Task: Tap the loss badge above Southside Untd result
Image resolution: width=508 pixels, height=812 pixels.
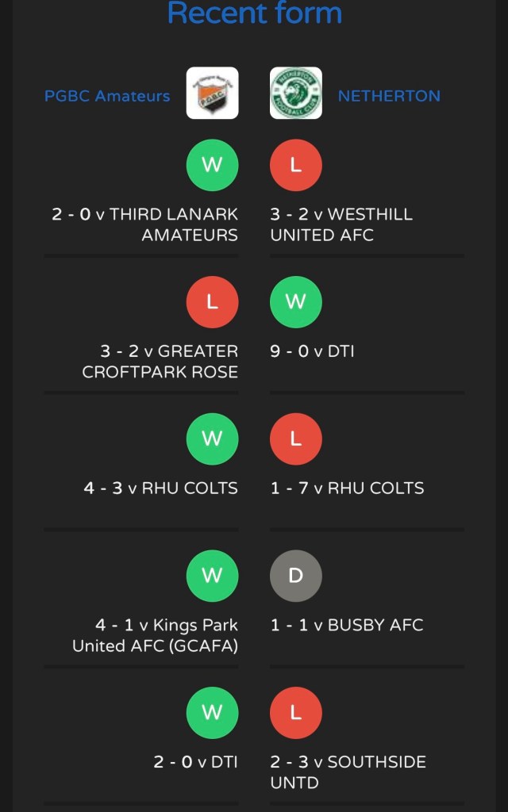Action: point(295,712)
